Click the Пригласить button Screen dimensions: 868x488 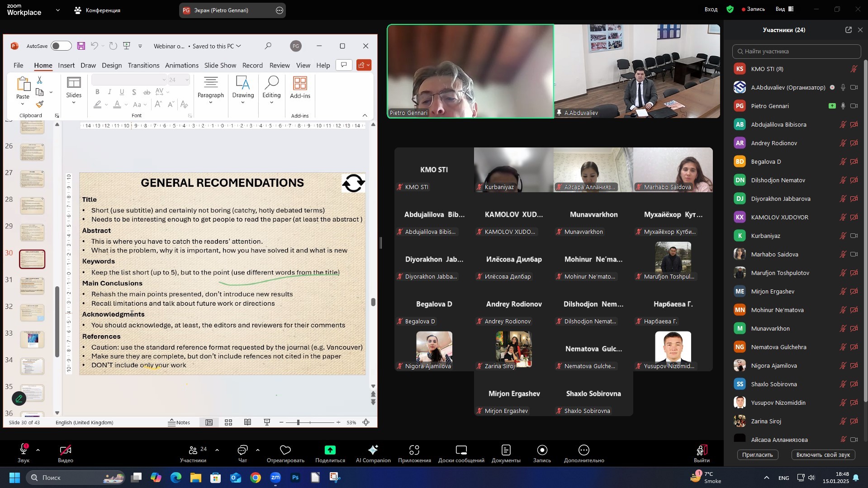(x=758, y=455)
